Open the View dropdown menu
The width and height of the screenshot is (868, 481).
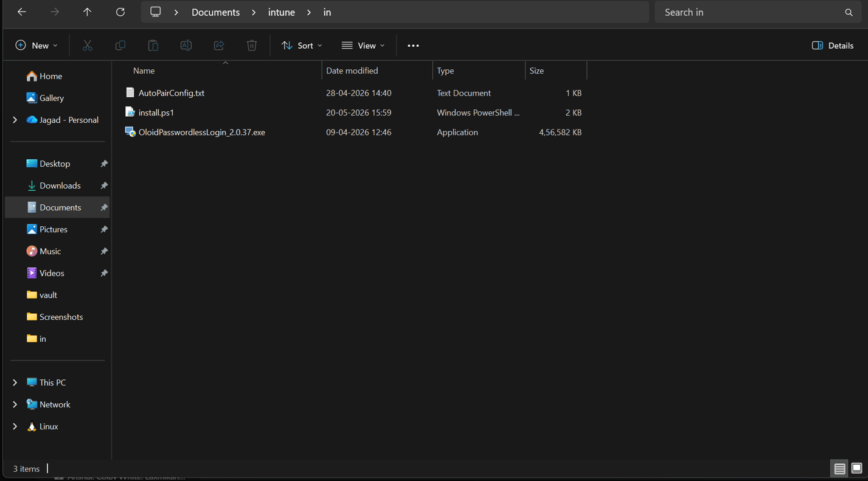[363, 46]
